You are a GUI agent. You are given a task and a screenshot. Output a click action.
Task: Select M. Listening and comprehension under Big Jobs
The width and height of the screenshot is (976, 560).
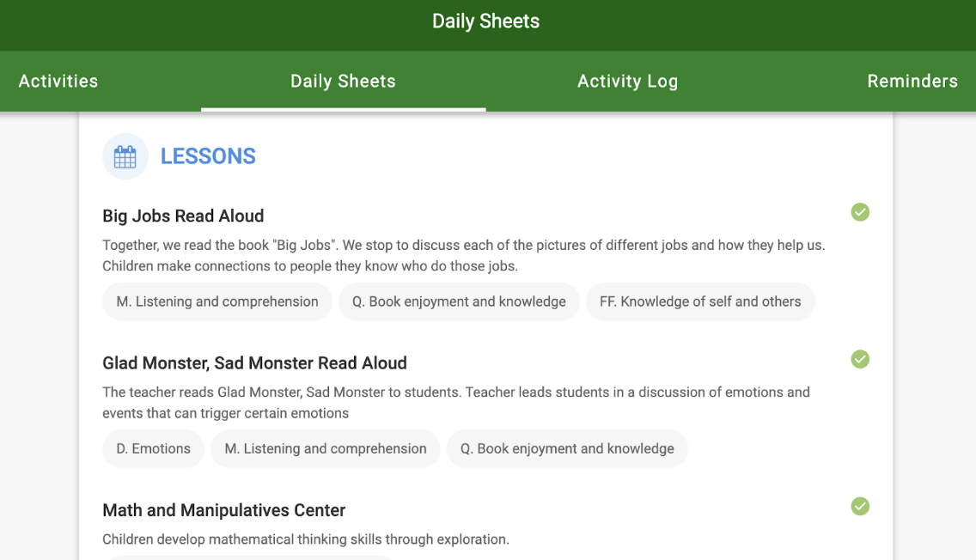217,301
